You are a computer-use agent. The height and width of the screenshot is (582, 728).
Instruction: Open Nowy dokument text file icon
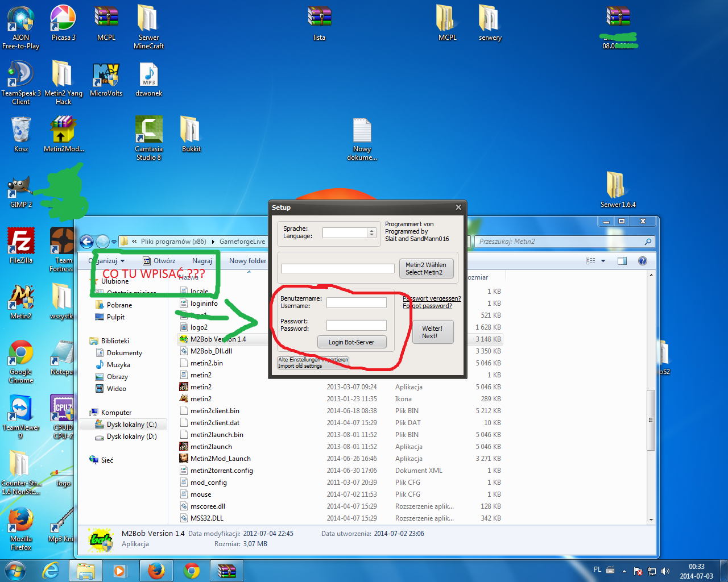coord(362,139)
